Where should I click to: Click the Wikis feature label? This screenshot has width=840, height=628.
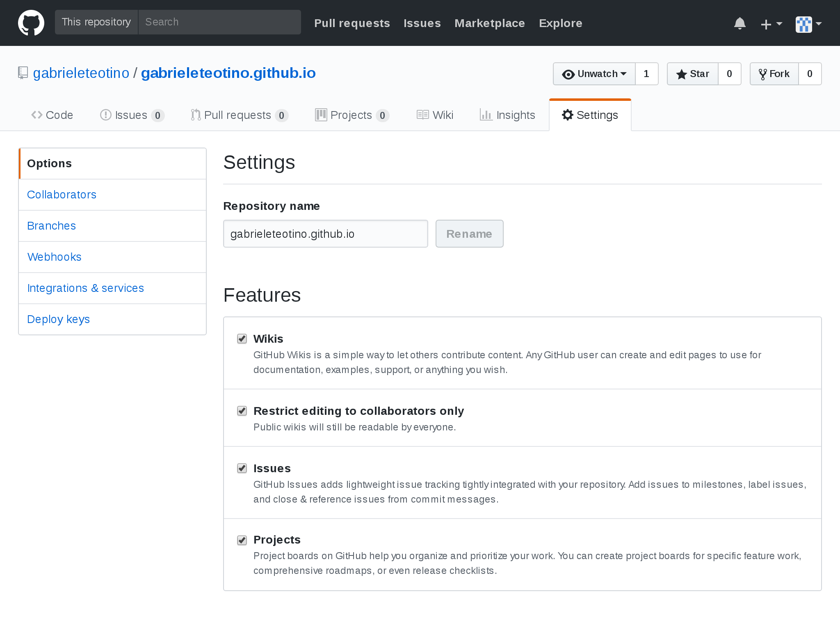click(x=268, y=339)
